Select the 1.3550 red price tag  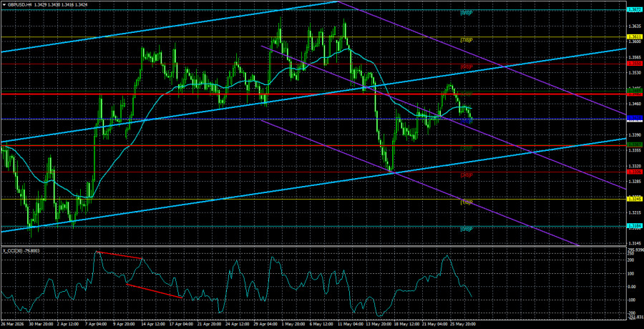635,64
